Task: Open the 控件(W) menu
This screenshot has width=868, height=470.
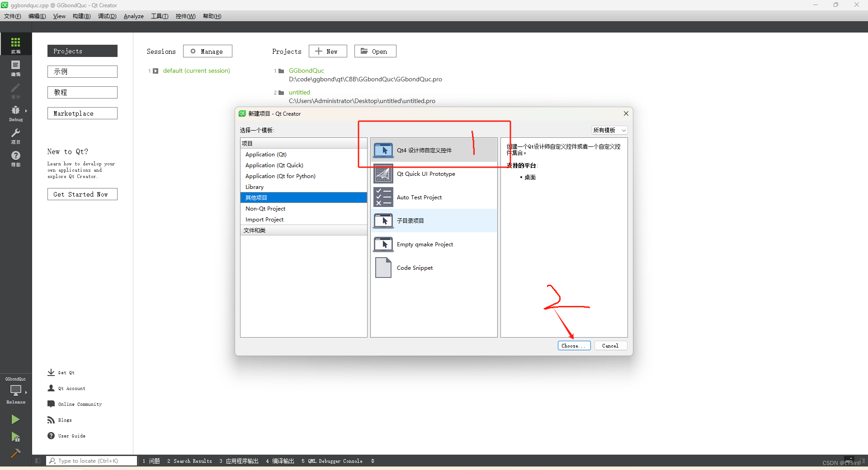Action: 186,16
